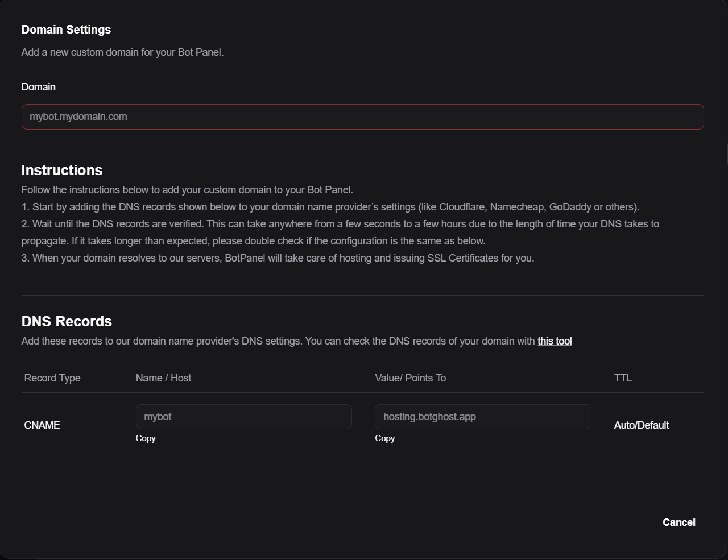Click the mybot.mydomain.com placeholder box
The height and width of the screenshot is (560, 728).
point(362,116)
